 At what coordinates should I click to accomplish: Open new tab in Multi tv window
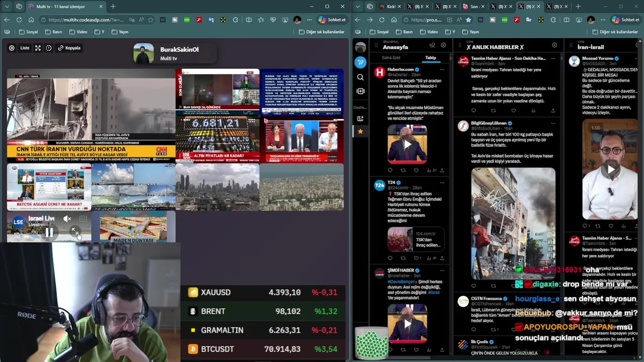point(113,7)
